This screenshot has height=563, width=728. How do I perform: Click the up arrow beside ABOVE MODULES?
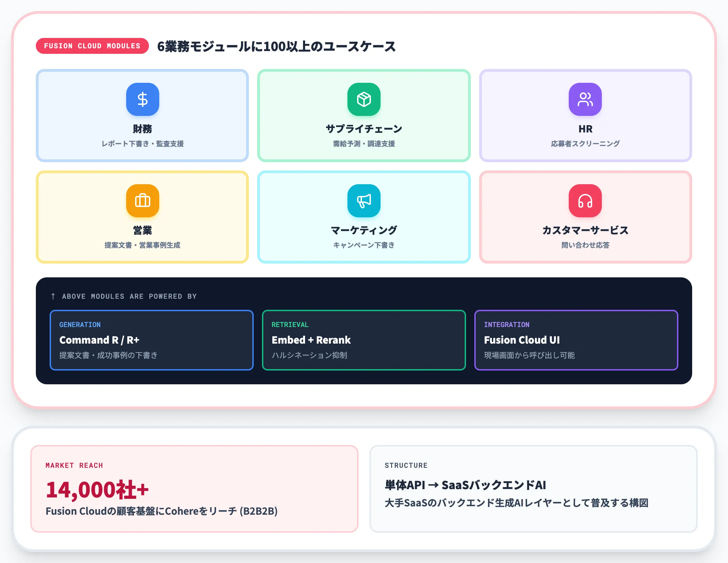pyautogui.click(x=53, y=296)
